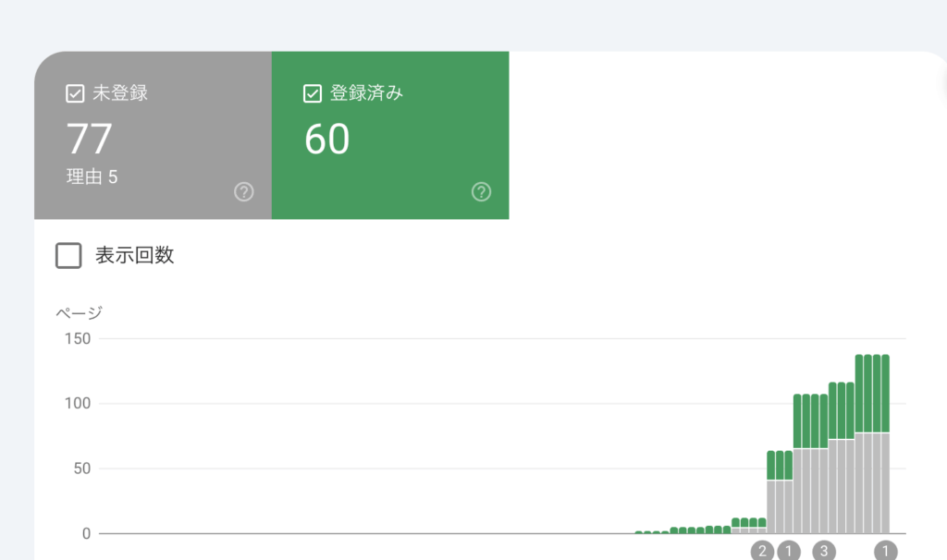Open the help icon on the 未登録 card

point(244,192)
